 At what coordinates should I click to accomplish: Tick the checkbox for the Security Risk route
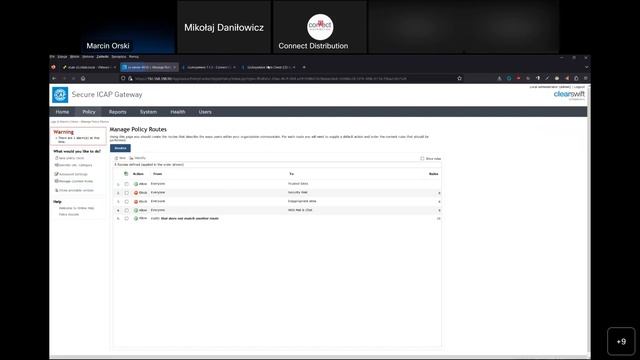127,193
